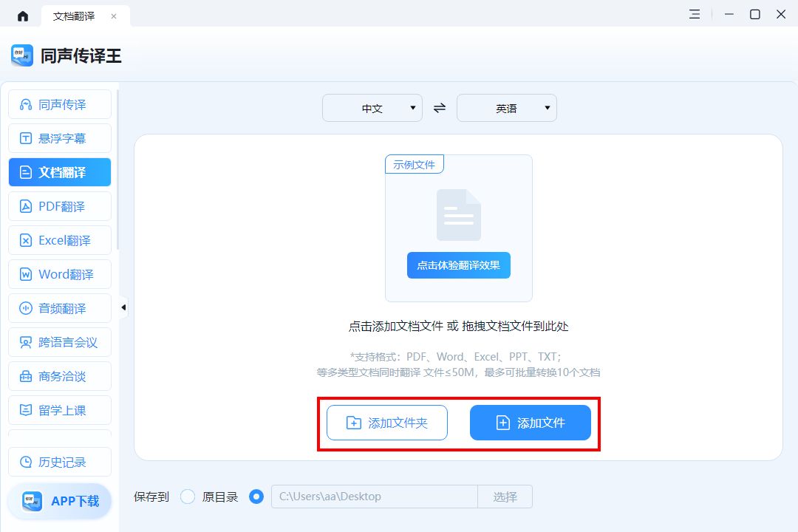Open 商务洽谈 in the sidebar

pyautogui.click(x=60, y=376)
